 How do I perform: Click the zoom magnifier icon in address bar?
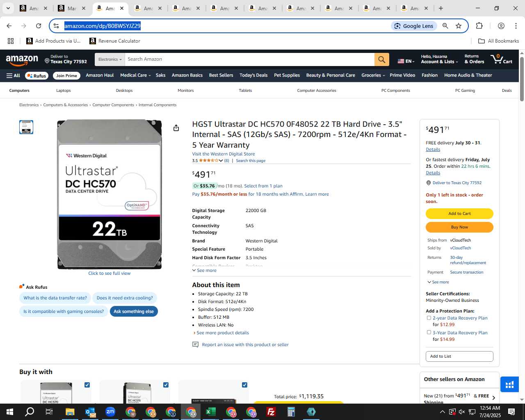click(x=445, y=26)
